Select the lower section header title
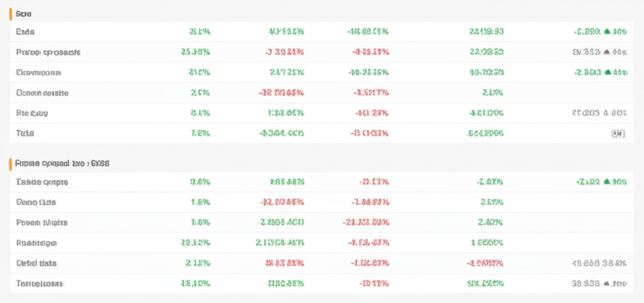The width and height of the screenshot is (644, 303). point(62,163)
